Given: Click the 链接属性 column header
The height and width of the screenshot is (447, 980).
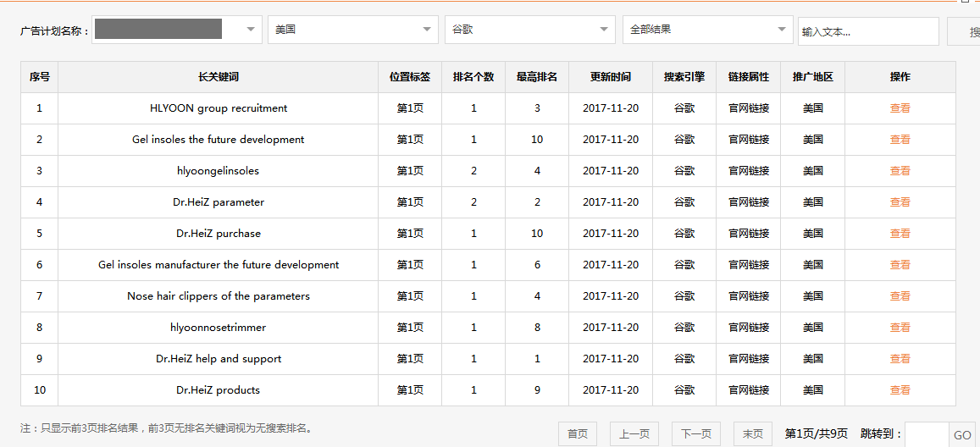Looking at the screenshot, I should [x=749, y=77].
